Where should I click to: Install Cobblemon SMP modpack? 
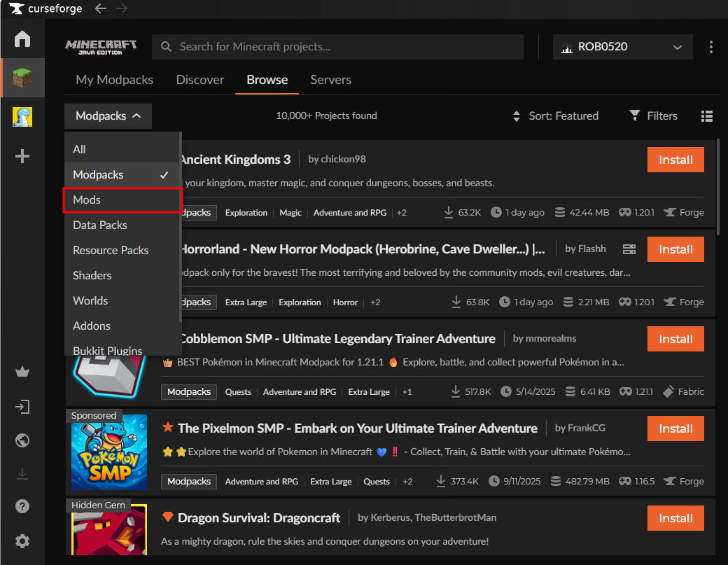(675, 339)
